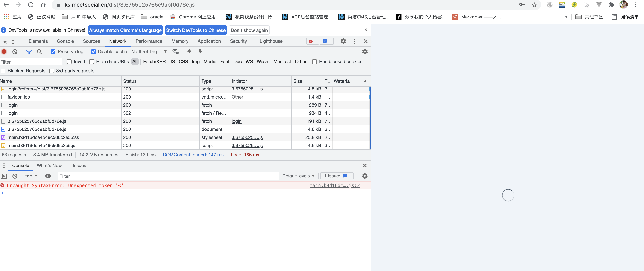Expand the bookmarks overflow chevron
Screen dimensions: 644x271
pyautogui.click(x=565, y=17)
